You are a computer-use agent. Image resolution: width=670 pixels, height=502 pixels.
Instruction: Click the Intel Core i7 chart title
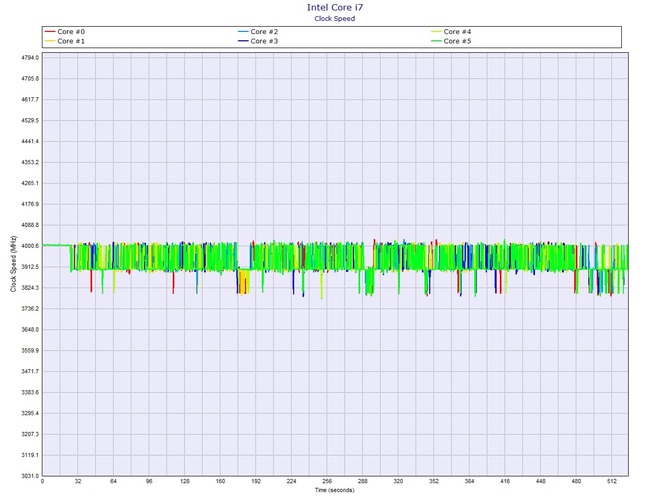(x=334, y=7)
